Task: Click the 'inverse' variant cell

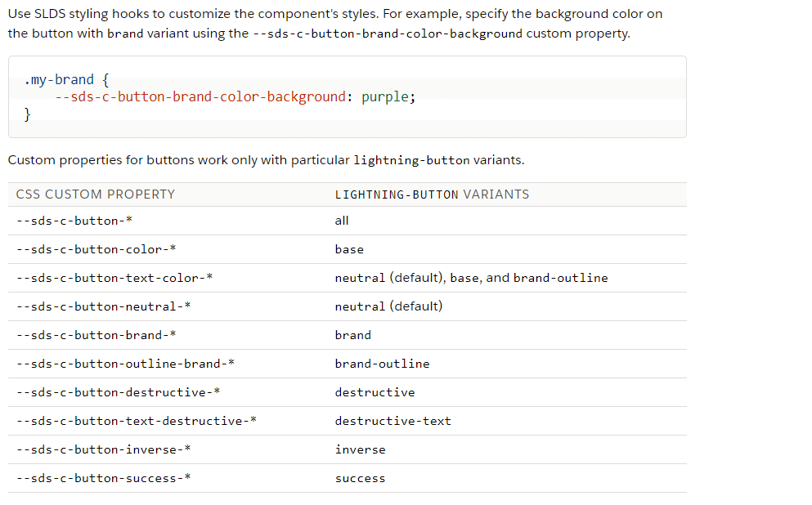Action: 360,449
